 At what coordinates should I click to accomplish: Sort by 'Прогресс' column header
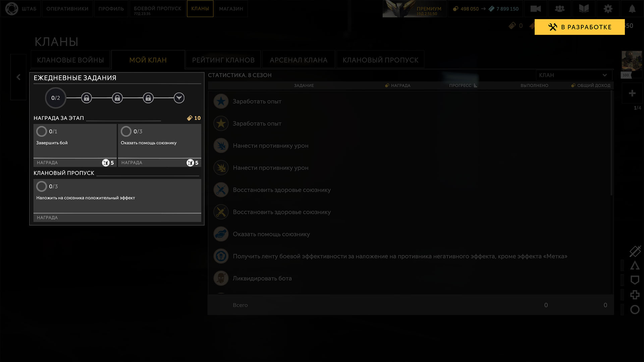pyautogui.click(x=463, y=85)
